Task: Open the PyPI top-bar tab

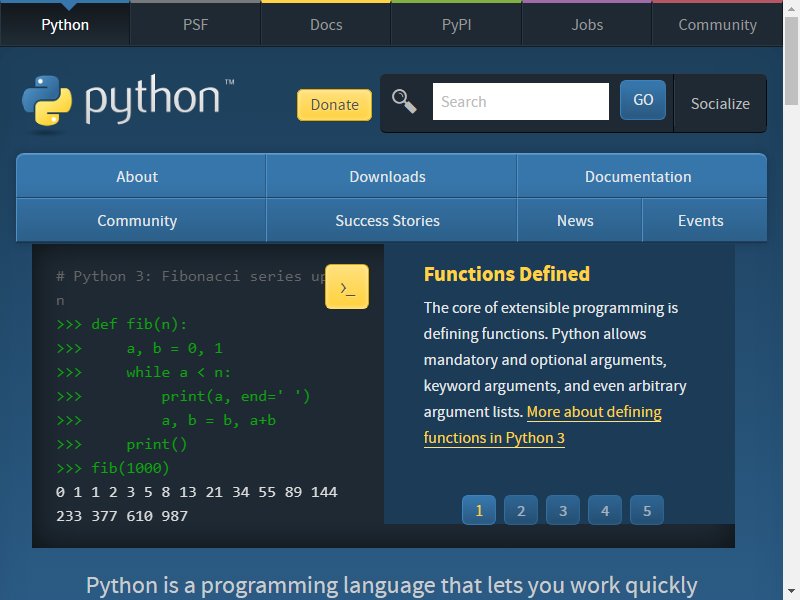Action: [x=457, y=24]
